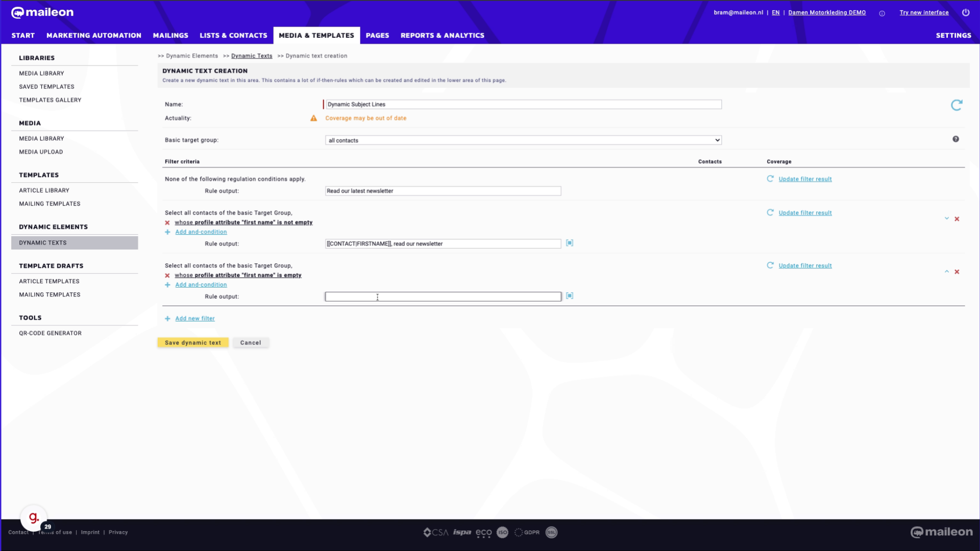Image resolution: width=980 pixels, height=551 pixels.
Task: Delete the 'first name is not empty' filter
Action: tap(957, 219)
